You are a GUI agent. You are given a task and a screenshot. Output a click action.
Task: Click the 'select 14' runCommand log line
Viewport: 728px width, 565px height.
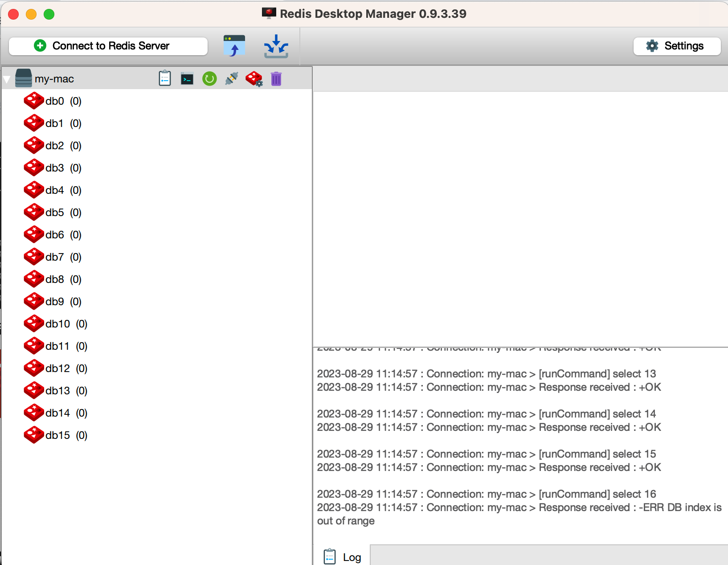point(487,414)
